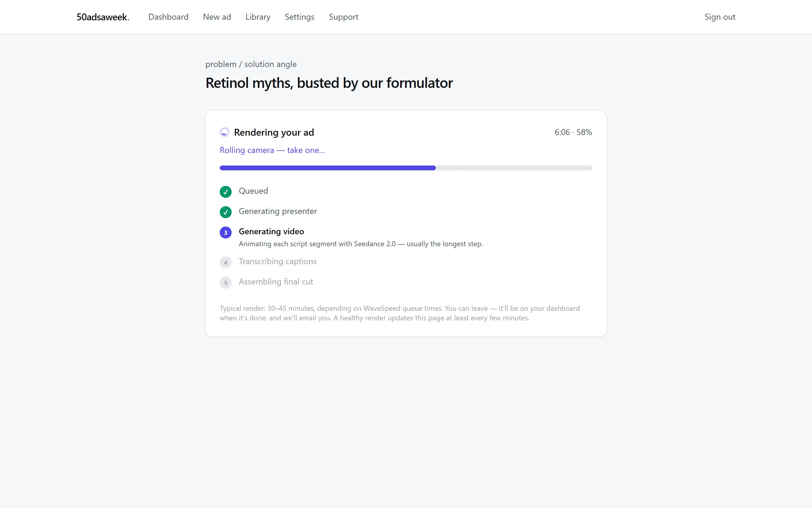Click the step 4 Transcribing captions badge

pos(225,263)
